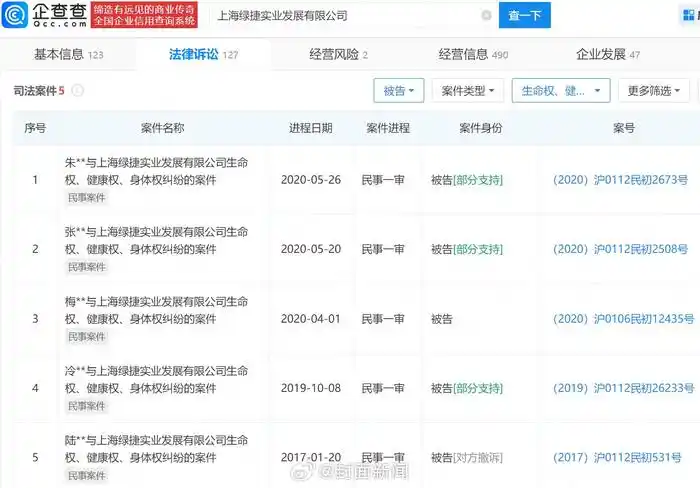The image size is (700, 488).
Task: Expand the 更多筛选 dropdown
Action: (654, 91)
